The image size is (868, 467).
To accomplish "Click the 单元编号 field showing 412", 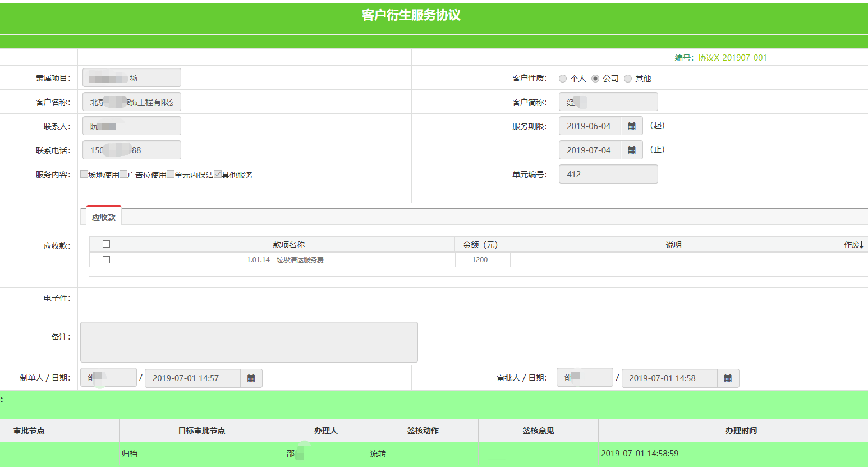I will click(608, 175).
